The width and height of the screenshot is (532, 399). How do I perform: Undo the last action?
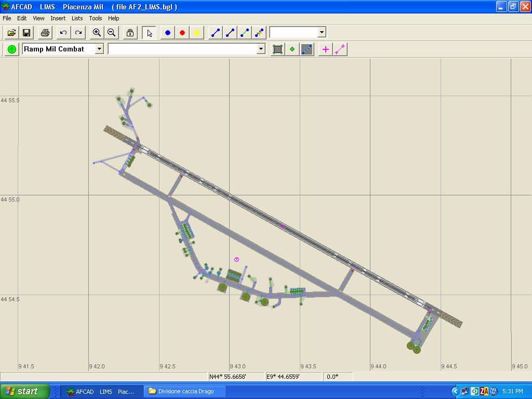click(63, 33)
